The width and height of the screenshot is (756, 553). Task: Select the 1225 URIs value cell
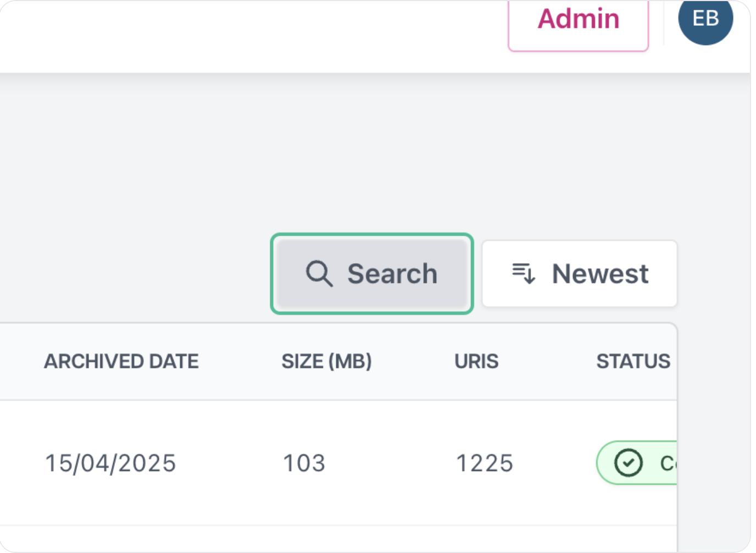click(485, 463)
